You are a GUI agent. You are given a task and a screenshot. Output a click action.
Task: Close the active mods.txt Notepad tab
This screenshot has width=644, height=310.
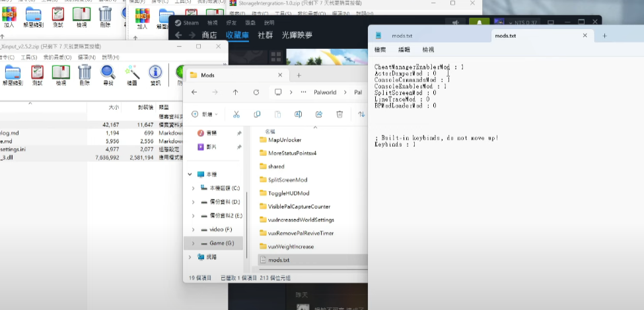point(585,36)
